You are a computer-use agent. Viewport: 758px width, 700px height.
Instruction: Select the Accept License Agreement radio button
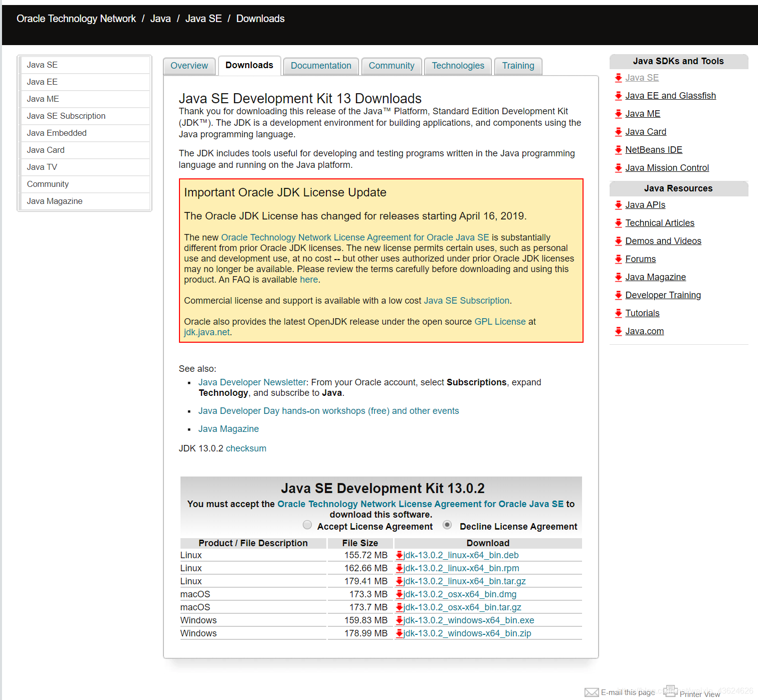(x=307, y=525)
